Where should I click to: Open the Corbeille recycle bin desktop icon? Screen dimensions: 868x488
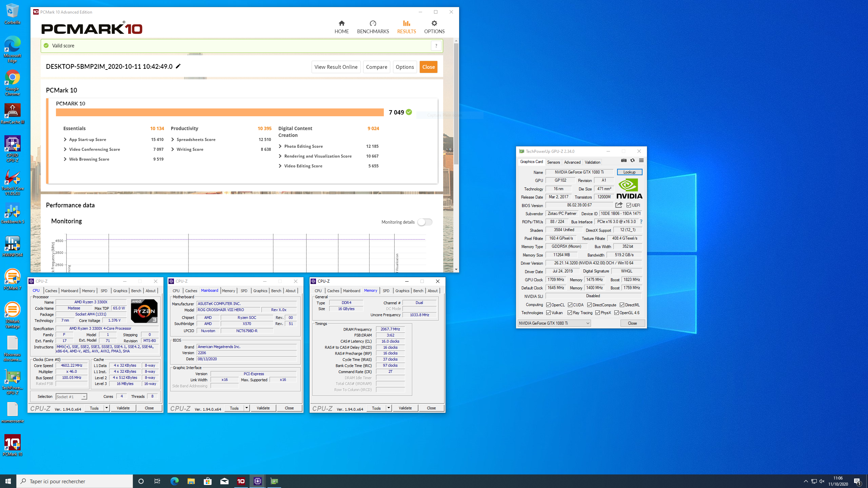point(13,14)
